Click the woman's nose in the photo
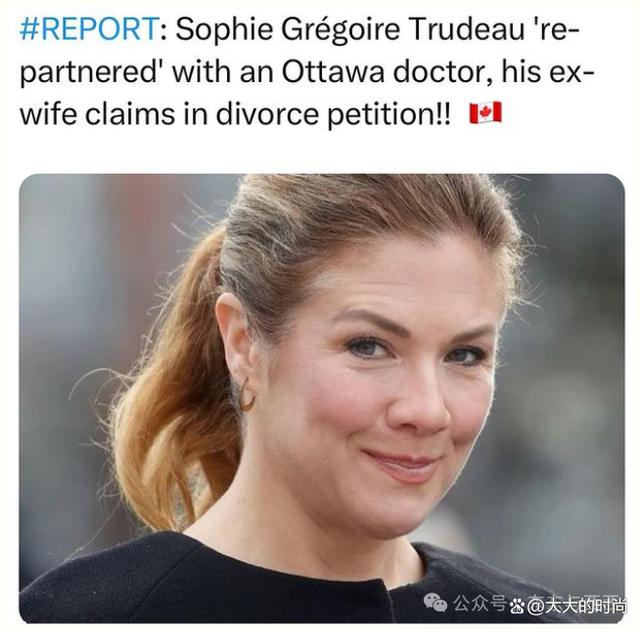Screen dimensions: 640x629 click(x=418, y=404)
